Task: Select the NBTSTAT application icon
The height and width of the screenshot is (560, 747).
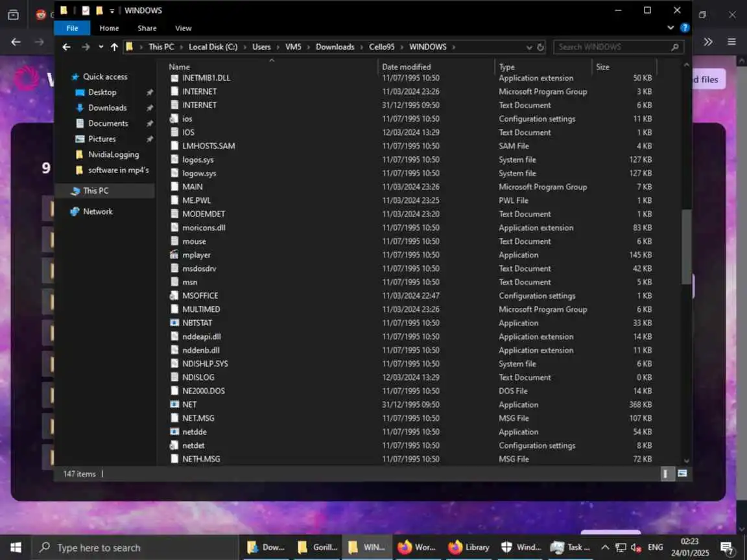Action: [174, 323]
